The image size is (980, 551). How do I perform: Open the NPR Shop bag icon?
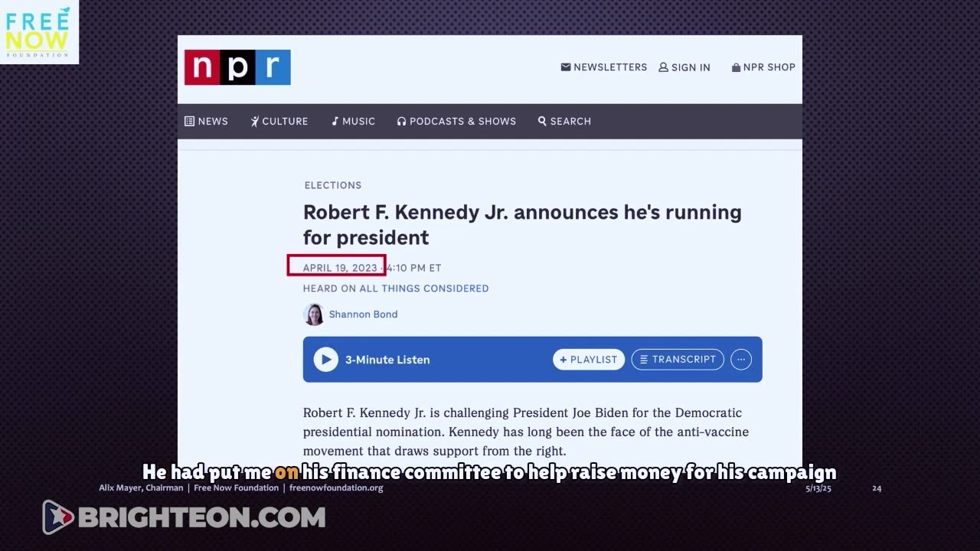[736, 67]
